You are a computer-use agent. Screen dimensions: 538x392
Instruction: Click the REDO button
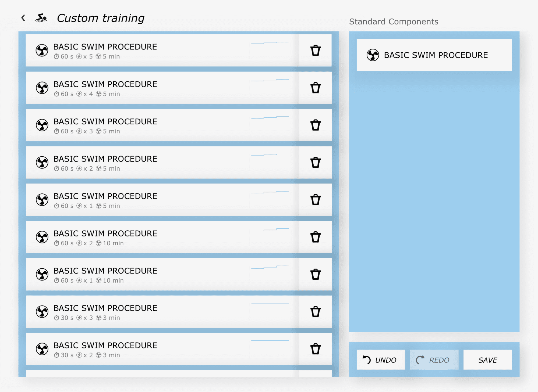(434, 359)
